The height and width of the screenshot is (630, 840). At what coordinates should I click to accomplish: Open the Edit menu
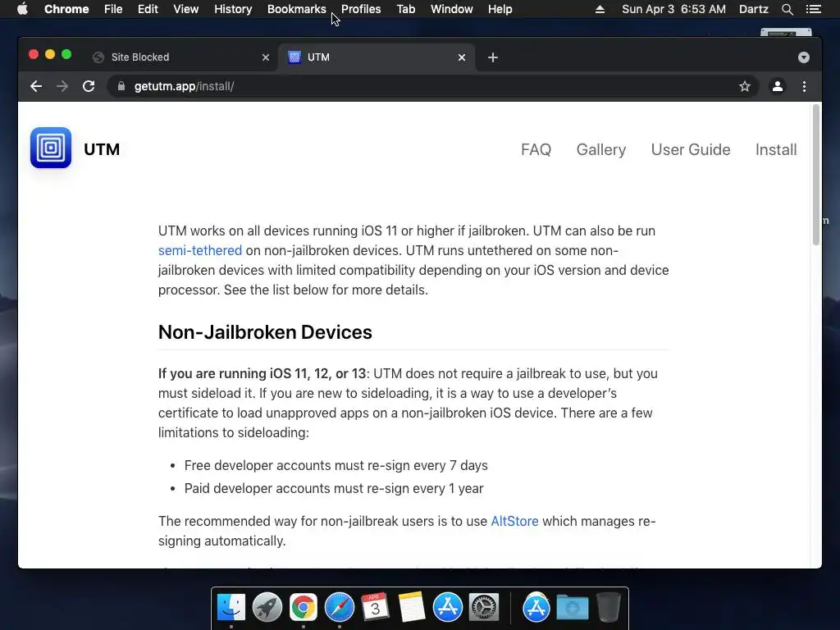(x=148, y=9)
